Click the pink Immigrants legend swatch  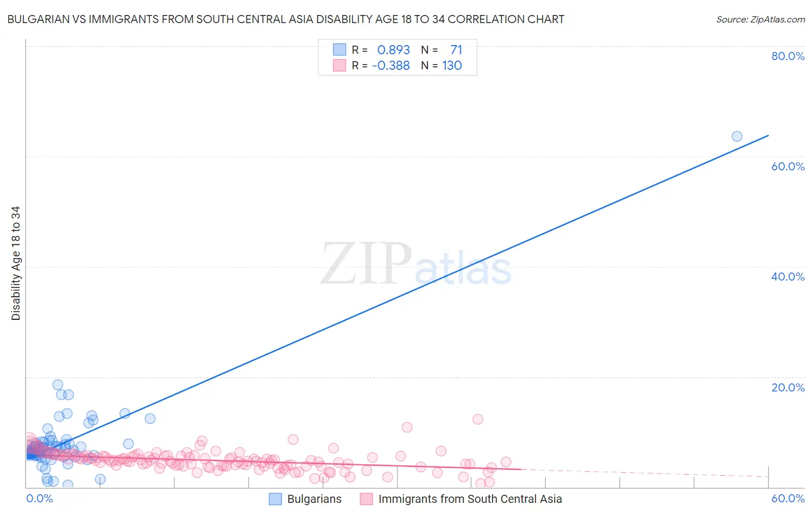point(366,499)
